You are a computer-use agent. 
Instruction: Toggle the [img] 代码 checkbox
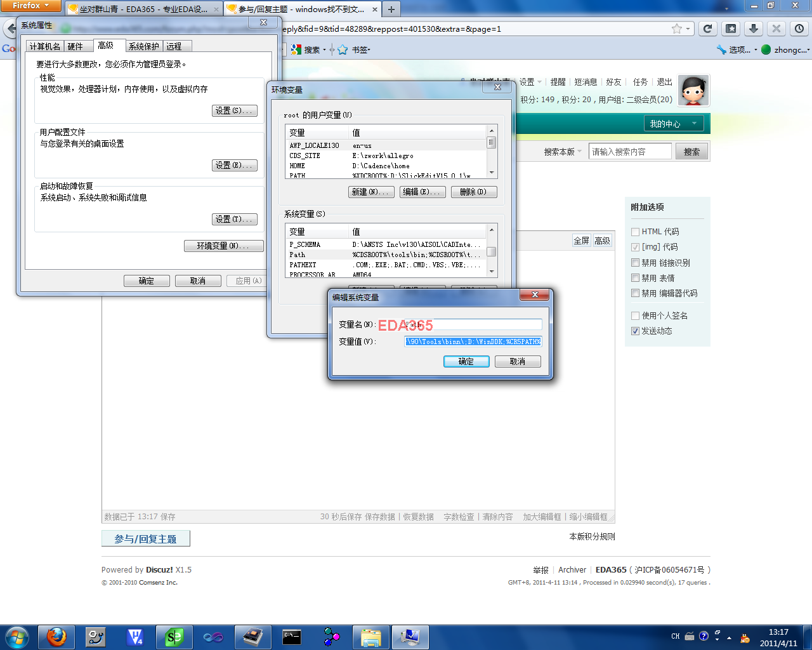pyautogui.click(x=635, y=247)
